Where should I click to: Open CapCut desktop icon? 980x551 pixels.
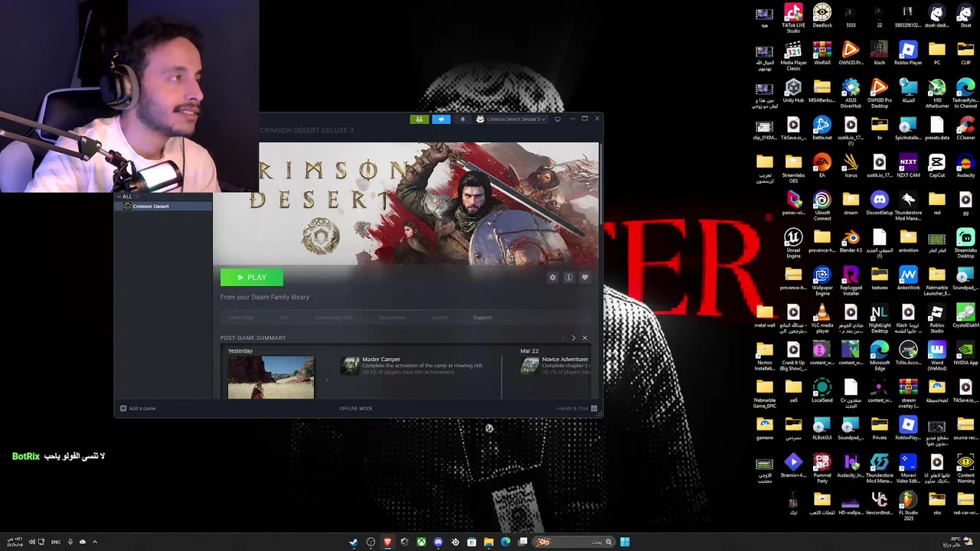[937, 166]
